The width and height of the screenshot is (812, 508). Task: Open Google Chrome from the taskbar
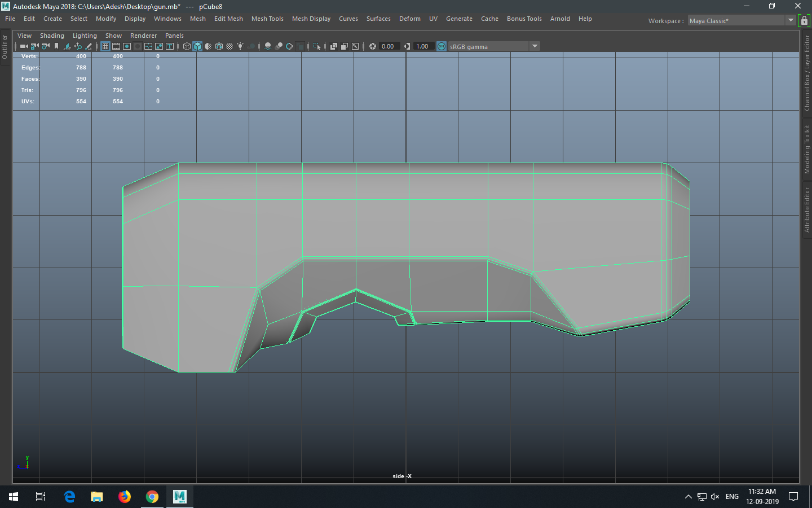coord(152,497)
